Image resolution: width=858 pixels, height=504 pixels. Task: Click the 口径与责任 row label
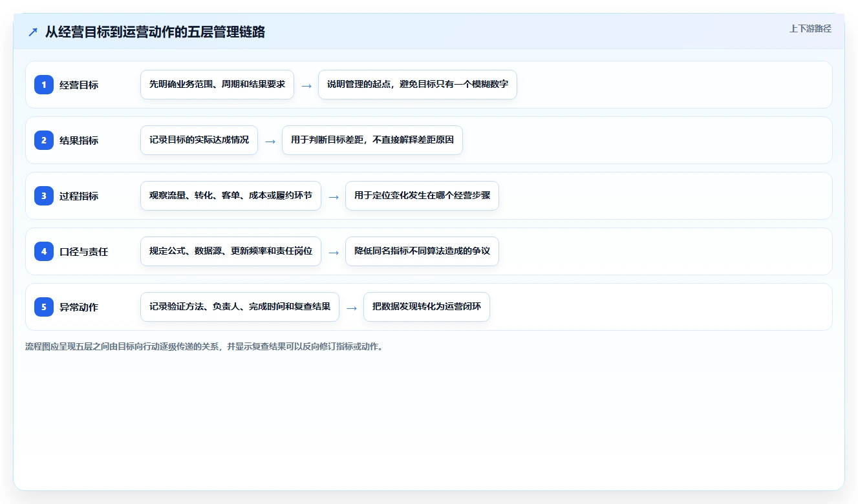click(84, 251)
